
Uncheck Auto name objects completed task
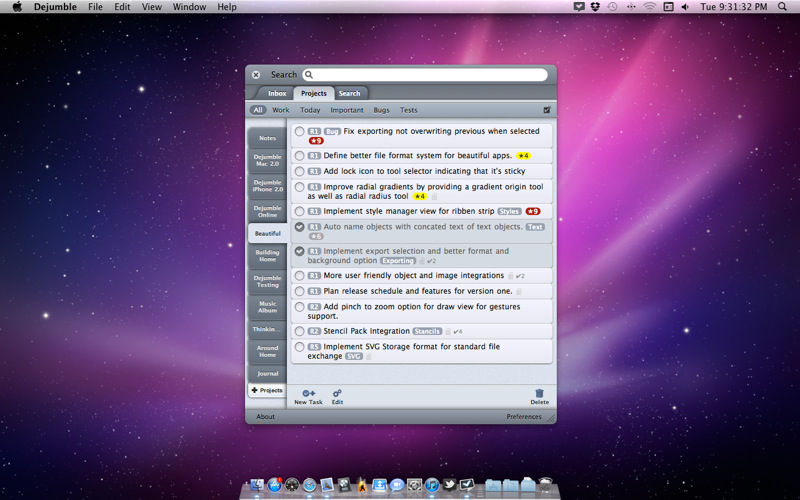pyautogui.click(x=300, y=227)
